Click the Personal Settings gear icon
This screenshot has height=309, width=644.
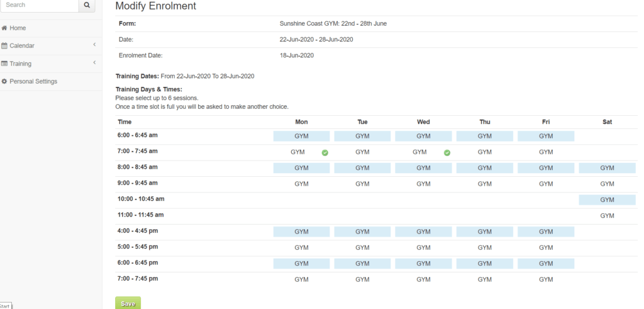(4, 81)
